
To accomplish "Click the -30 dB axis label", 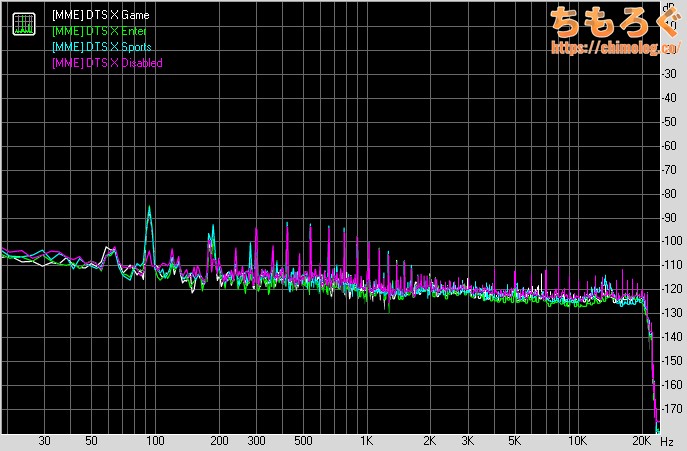I will (674, 75).
